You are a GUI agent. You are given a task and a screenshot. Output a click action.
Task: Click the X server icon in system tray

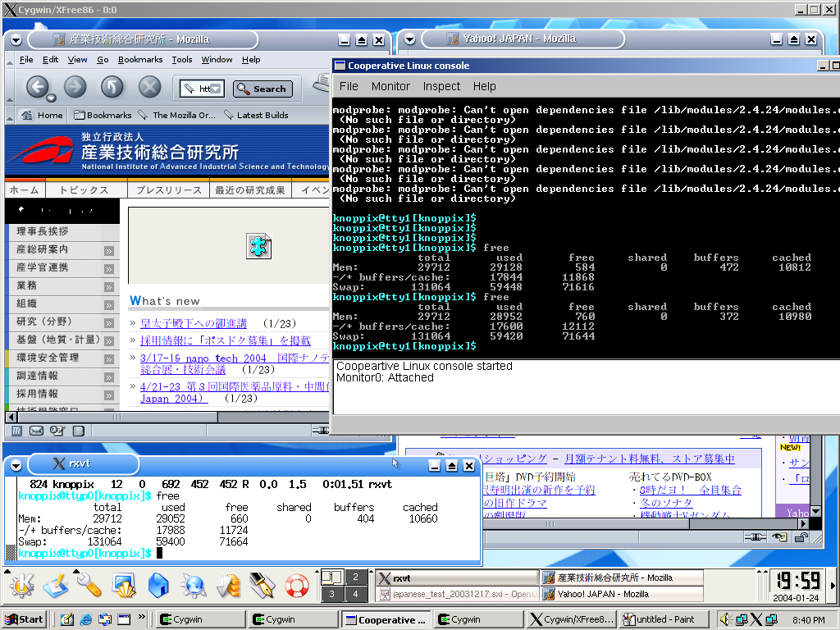point(756,620)
